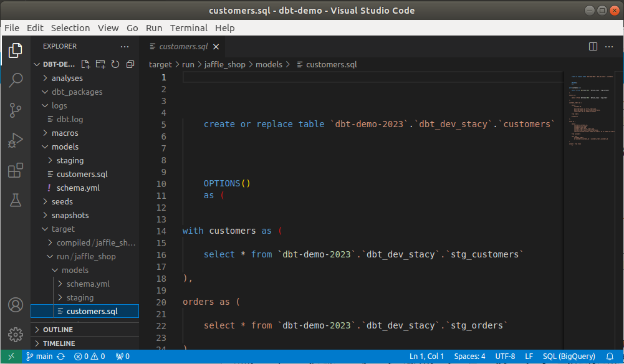Screen dimensions: 624x364
Task: Open the Testing flask icon
Action: [15, 200]
